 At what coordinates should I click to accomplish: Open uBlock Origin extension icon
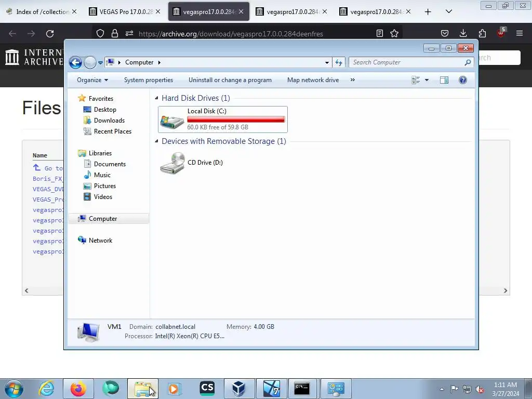pos(501,33)
